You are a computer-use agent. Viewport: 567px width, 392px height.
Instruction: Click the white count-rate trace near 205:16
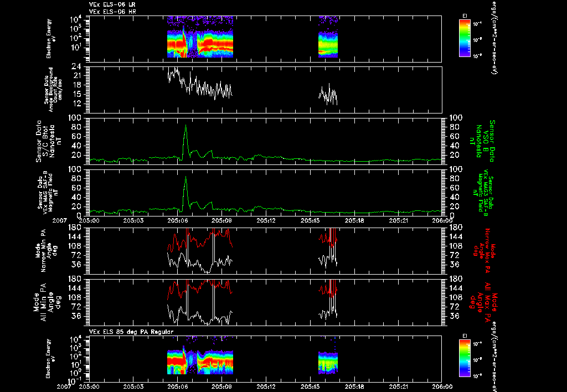click(x=328, y=94)
